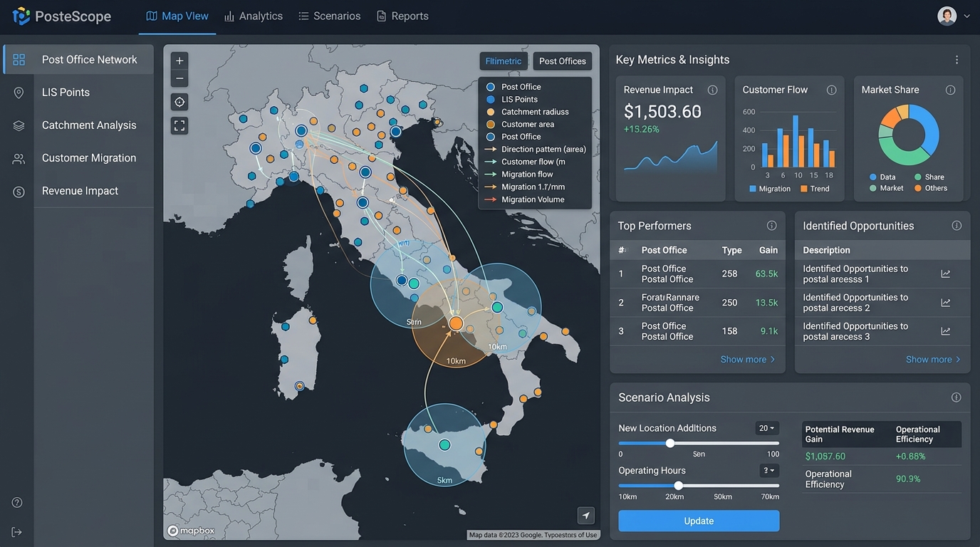Open Key Metrics three-dot options menu
Screen dimensions: 980x547
coord(956,60)
